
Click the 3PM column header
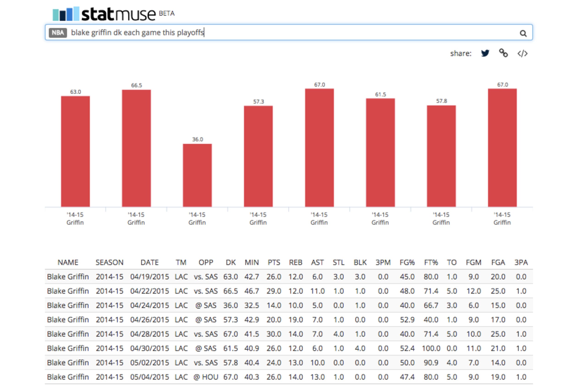point(383,262)
